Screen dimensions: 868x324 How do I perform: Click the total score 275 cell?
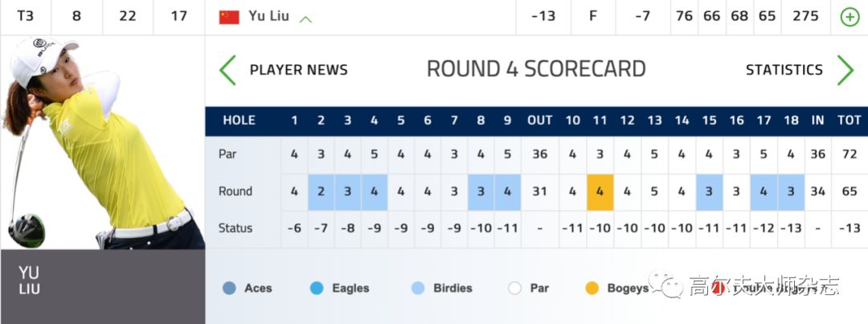805,17
